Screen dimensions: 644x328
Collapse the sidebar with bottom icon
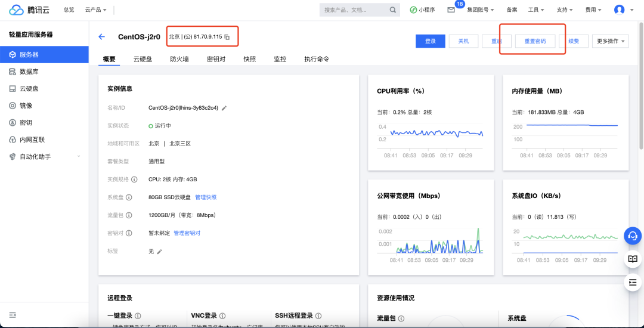pyautogui.click(x=13, y=315)
